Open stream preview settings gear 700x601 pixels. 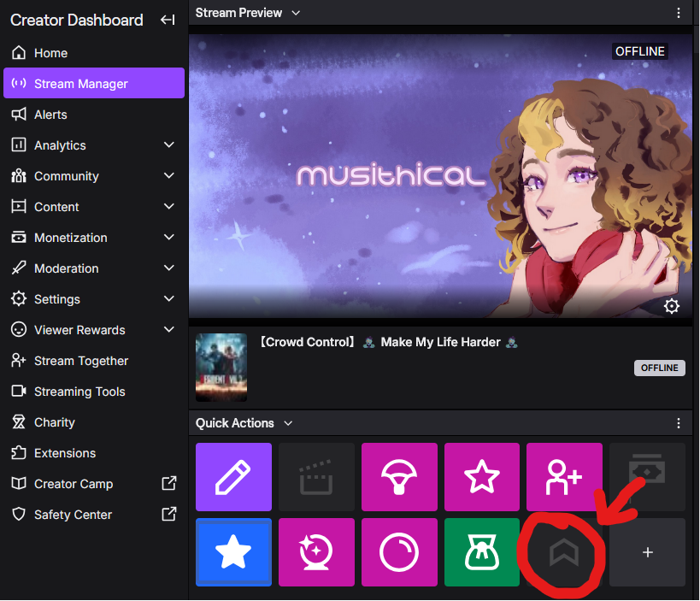[x=672, y=306]
